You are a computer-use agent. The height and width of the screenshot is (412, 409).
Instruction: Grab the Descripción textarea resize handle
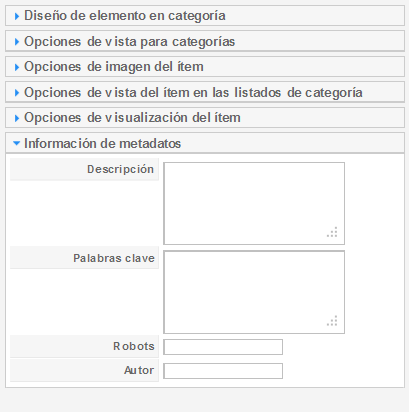tap(332, 232)
